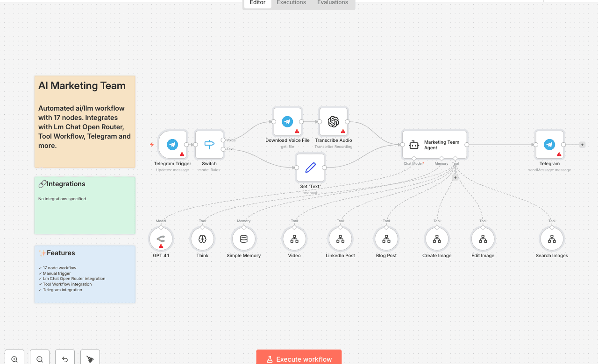Select the AI Marketing Team sticky note
598x364 pixels.
85,122
